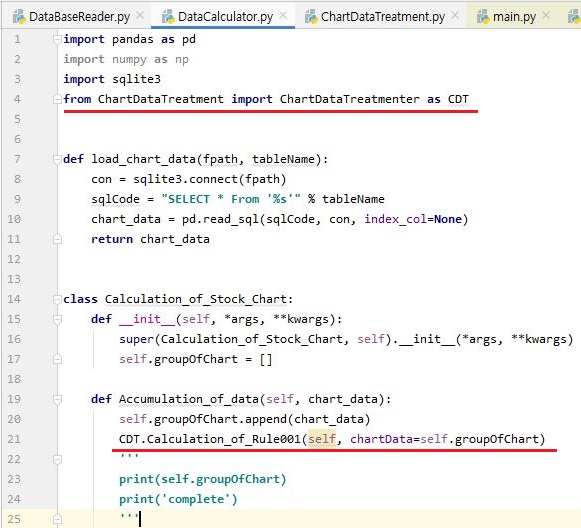Click fold end marker at line 25
The height and width of the screenshot is (528, 581).
57,519
